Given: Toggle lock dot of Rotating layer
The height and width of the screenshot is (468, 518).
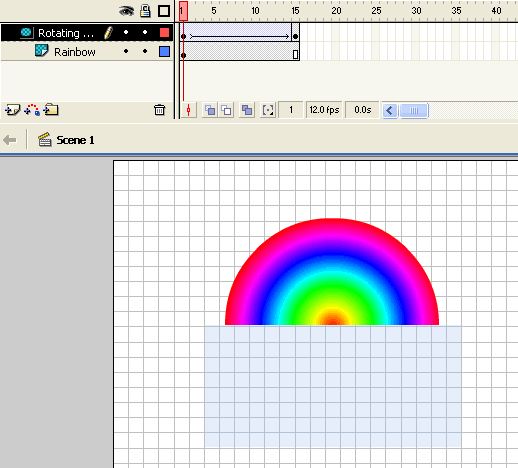Looking at the screenshot, I should (x=145, y=32).
